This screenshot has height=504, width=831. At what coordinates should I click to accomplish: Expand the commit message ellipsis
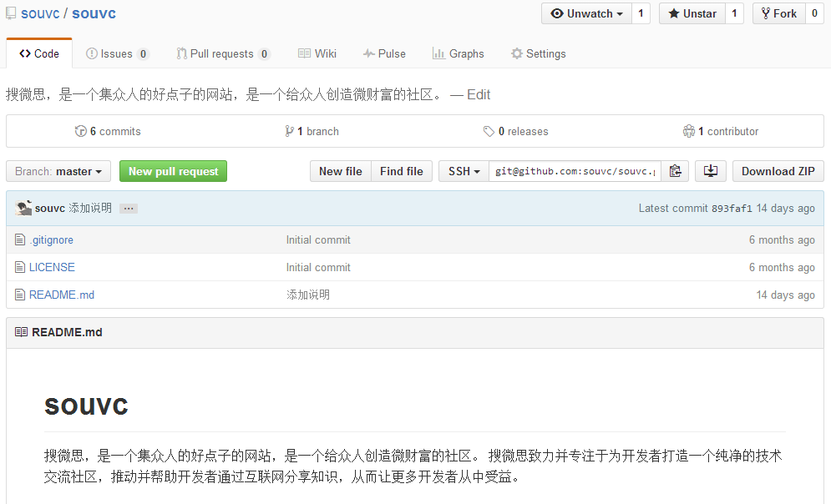point(129,209)
